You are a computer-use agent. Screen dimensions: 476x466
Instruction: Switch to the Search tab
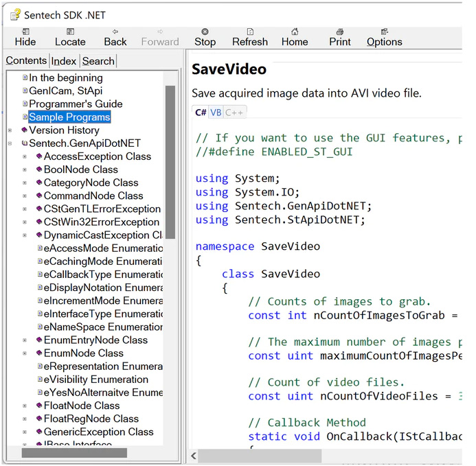click(98, 61)
